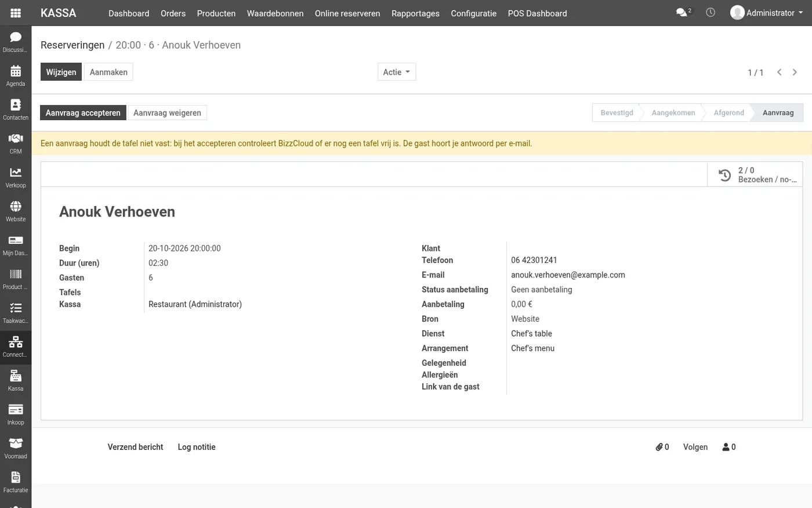
Task: Open the Producten menu
Action: point(216,13)
